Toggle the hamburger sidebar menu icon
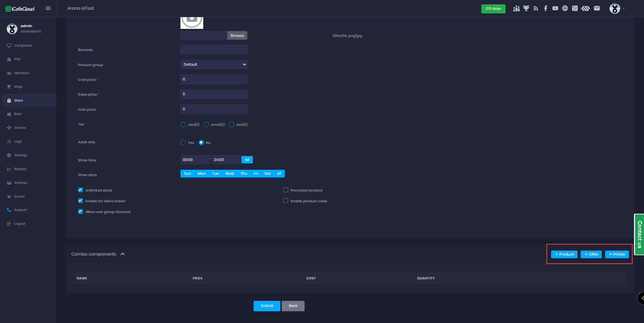Image resolution: width=644 pixels, height=323 pixels. (x=48, y=8)
